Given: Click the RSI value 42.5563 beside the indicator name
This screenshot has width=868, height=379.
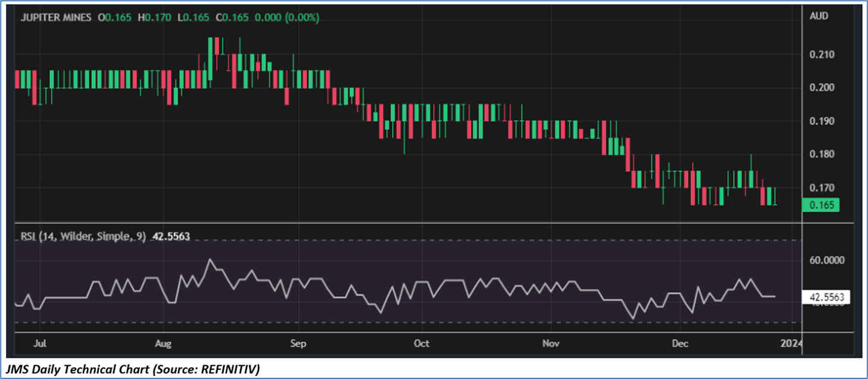Looking at the screenshot, I should 171,237.
